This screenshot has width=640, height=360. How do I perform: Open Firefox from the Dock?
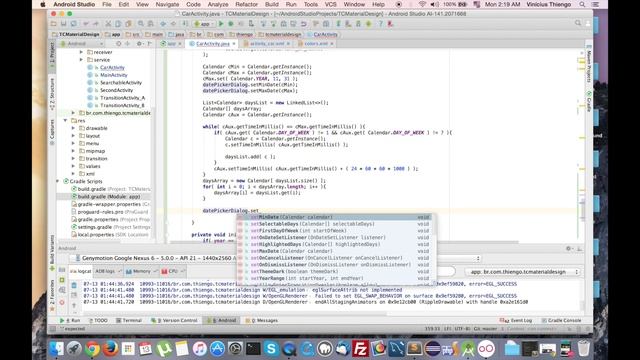click(x=110, y=349)
